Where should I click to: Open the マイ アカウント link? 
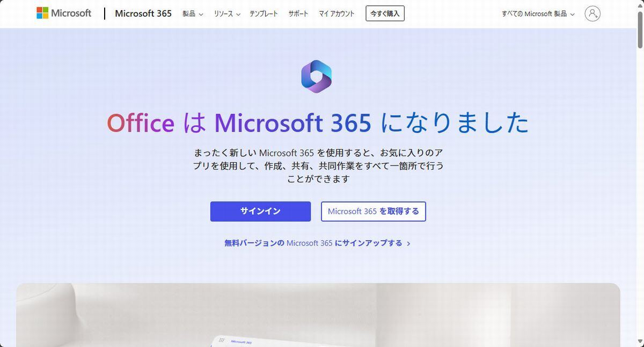[x=336, y=14]
